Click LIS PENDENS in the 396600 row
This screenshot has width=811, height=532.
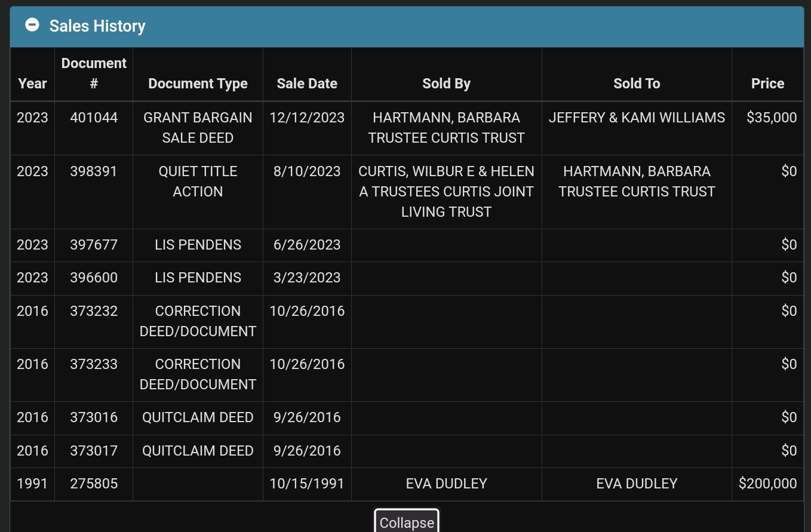tap(198, 278)
